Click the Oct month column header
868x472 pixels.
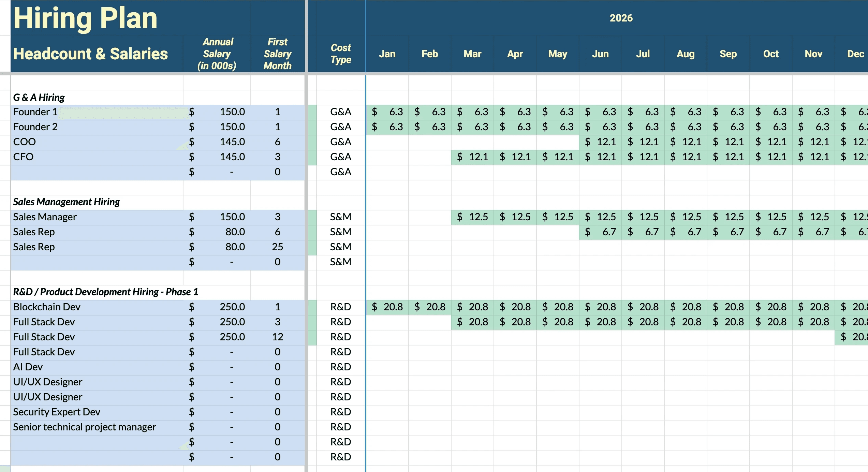[771, 54]
